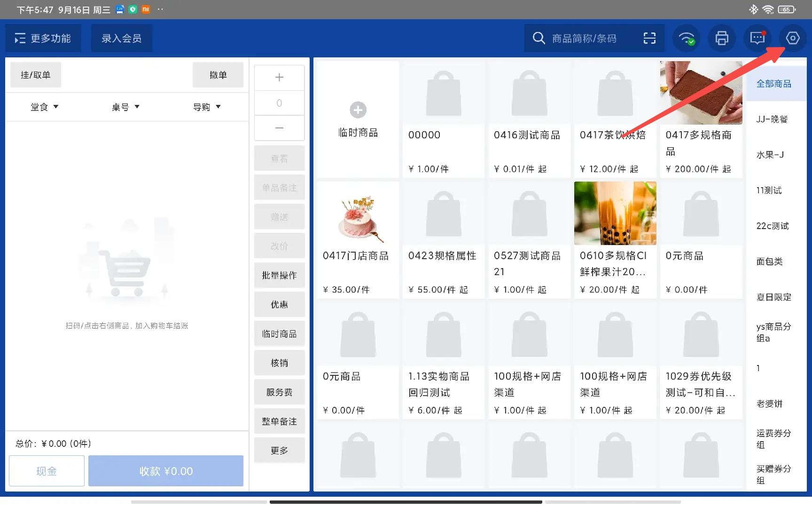Expand the 堂食 dropdown
The height and width of the screenshot is (508, 812).
45,107
